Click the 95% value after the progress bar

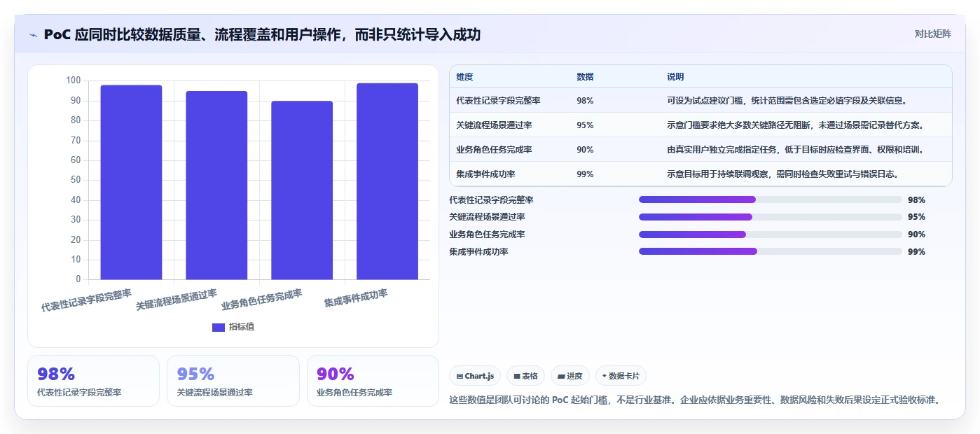(x=916, y=217)
